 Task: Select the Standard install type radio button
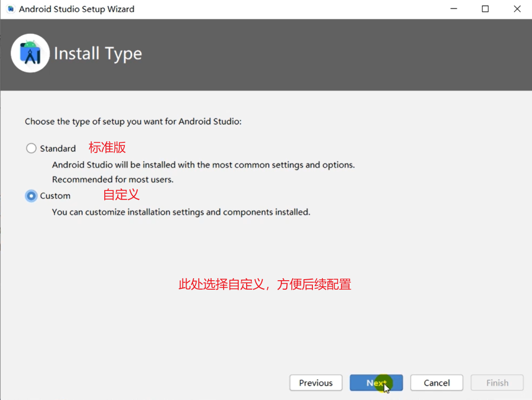click(31, 148)
